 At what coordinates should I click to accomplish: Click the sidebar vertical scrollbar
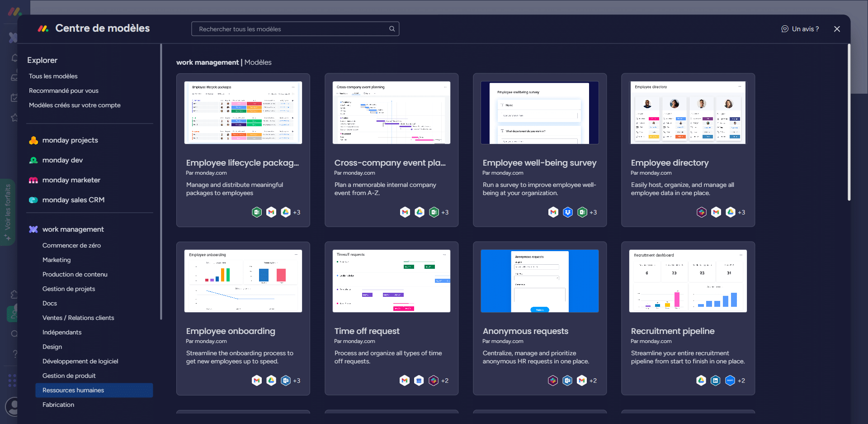[161, 181]
